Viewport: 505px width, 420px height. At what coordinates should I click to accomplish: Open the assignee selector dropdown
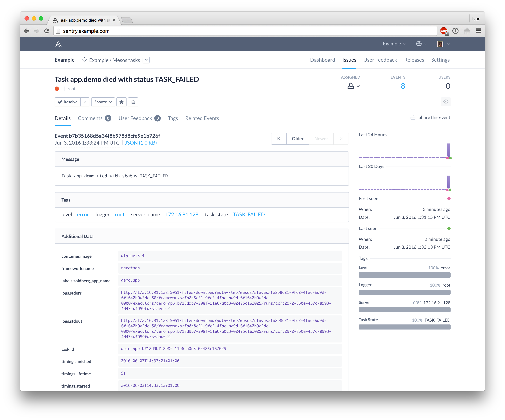(353, 86)
